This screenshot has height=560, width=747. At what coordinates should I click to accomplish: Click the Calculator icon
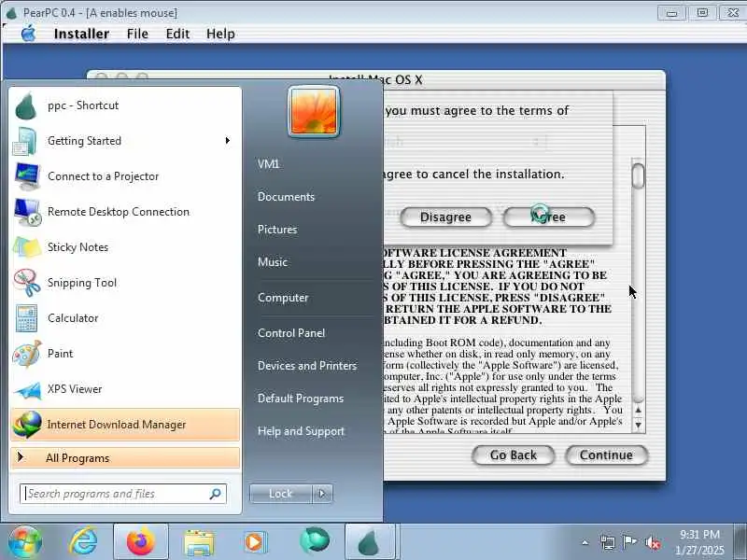(x=26, y=318)
